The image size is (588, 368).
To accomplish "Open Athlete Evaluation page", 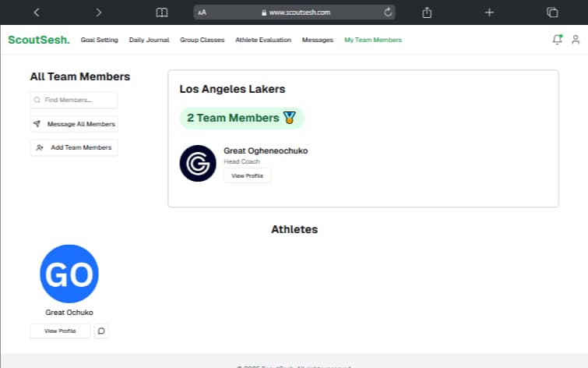I will coord(263,40).
